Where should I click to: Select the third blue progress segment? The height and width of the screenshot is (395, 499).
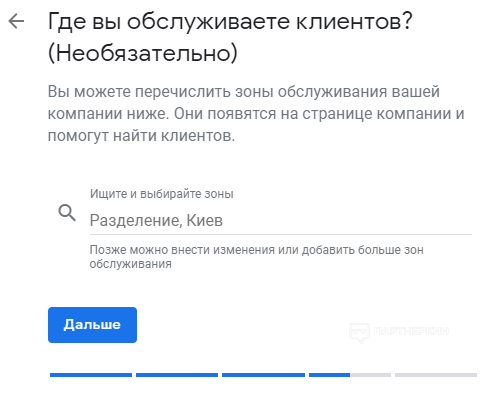tap(263, 375)
